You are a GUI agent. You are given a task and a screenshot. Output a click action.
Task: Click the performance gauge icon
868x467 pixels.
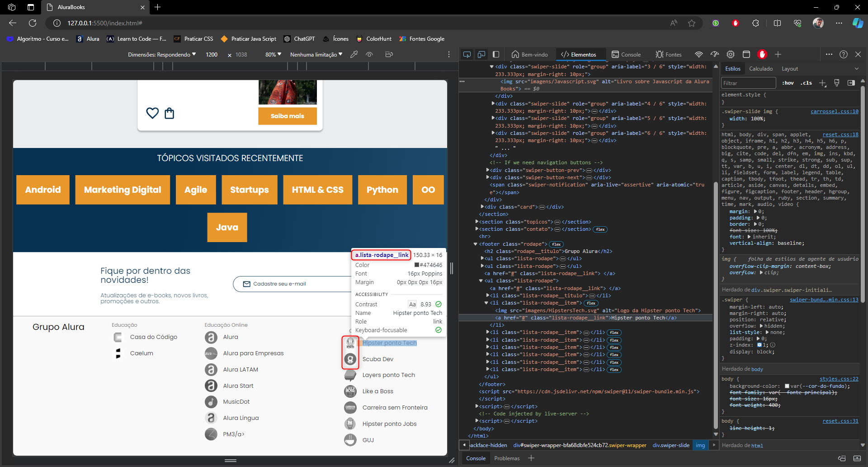click(x=715, y=54)
